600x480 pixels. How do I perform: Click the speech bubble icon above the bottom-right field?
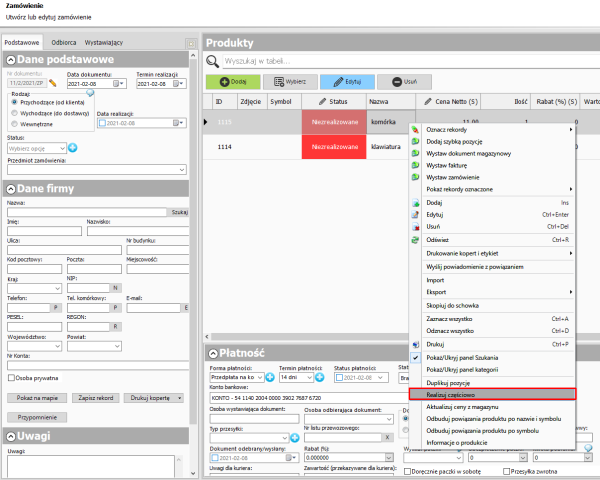tap(588, 447)
